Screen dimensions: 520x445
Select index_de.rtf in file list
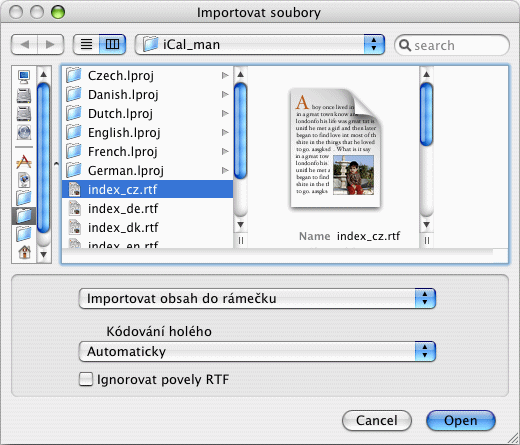[x=147, y=209]
